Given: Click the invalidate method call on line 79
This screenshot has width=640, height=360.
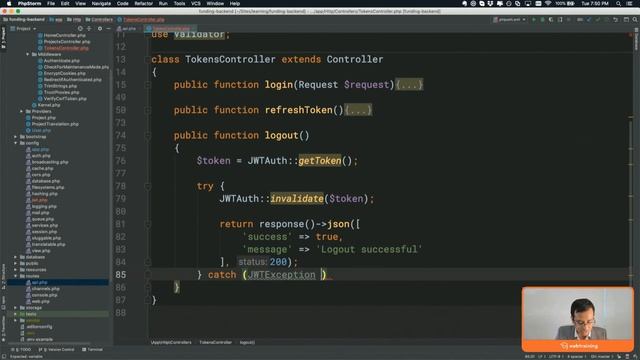Looking at the screenshot, I should tap(297, 199).
